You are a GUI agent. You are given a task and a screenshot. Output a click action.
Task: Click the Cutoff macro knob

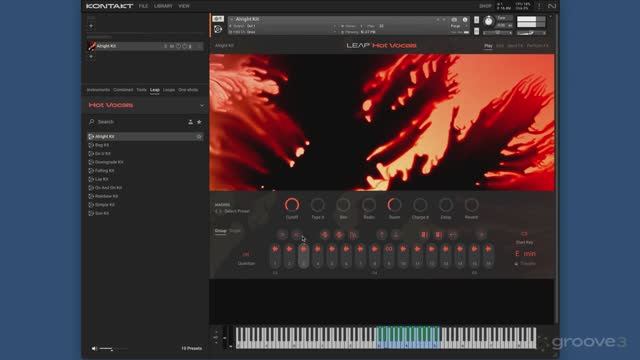292,204
